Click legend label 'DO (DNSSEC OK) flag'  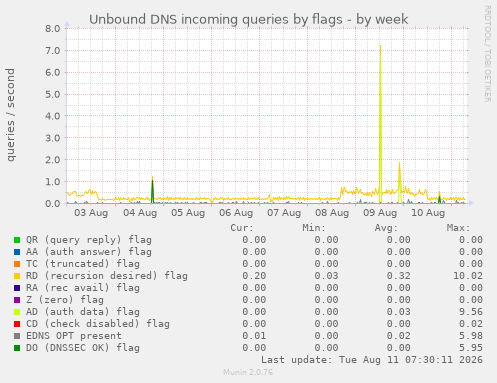pyautogui.click(x=83, y=348)
